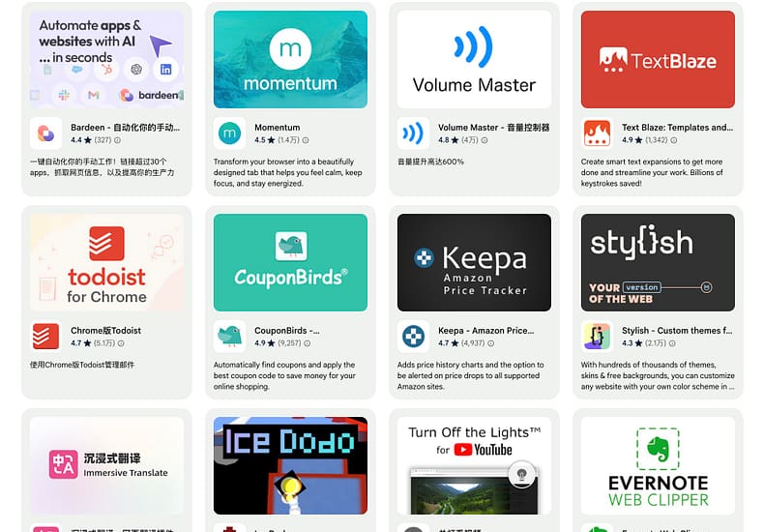
Task: Click Text Blaze description about text expansions
Action: (x=652, y=172)
